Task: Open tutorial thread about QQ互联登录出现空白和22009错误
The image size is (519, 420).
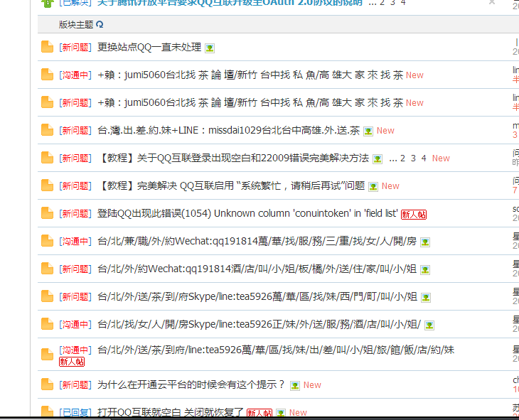Action: point(233,158)
